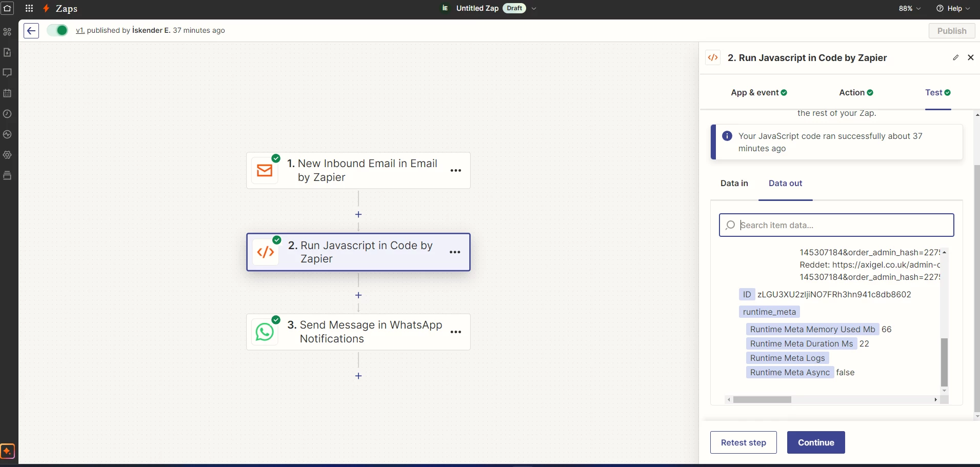
Task: Open the apps grid launcher
Action: (29, 8)
